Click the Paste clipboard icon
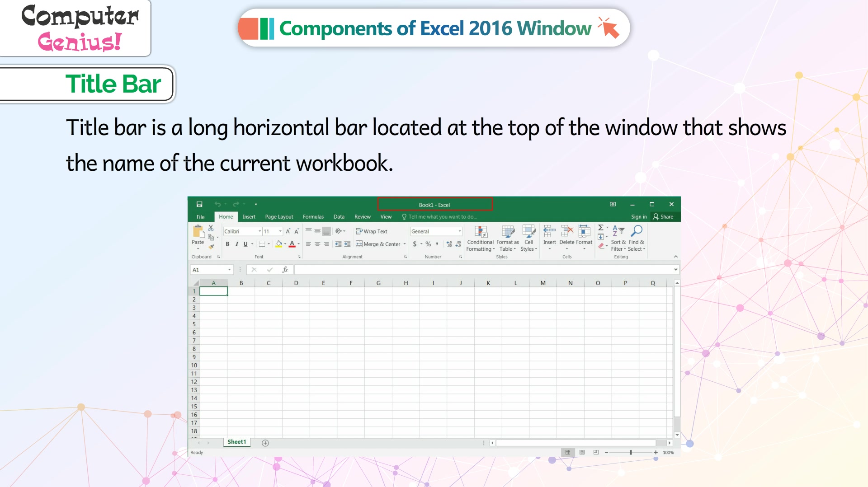The height and width of the screenshot is (487, 868). point(198,231)
